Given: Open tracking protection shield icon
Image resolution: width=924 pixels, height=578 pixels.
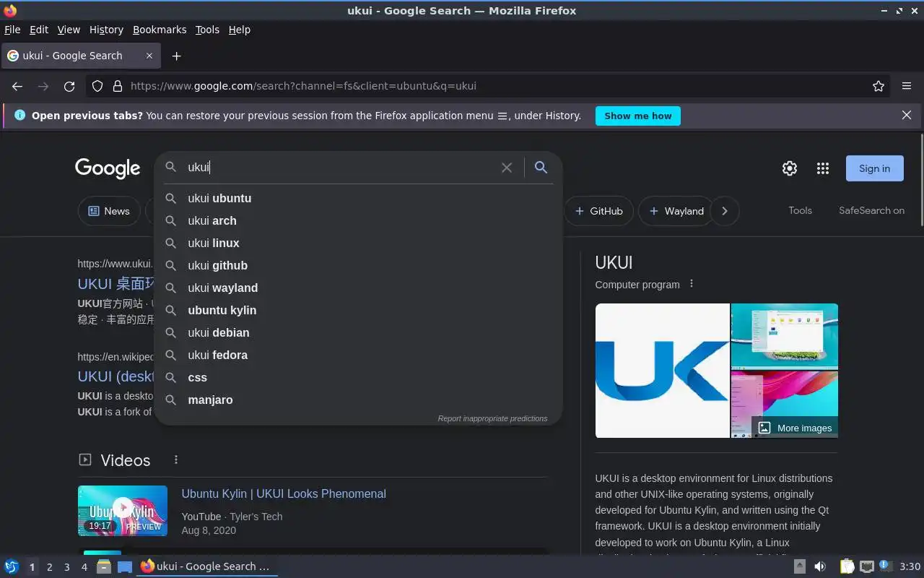Looking at the screenshot, I should click(97, 86).
